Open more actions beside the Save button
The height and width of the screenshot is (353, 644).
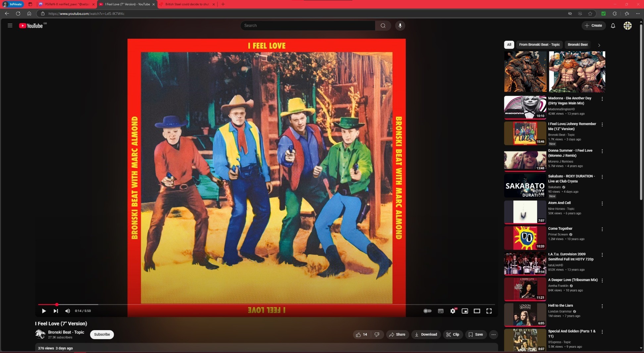(493, 334)
